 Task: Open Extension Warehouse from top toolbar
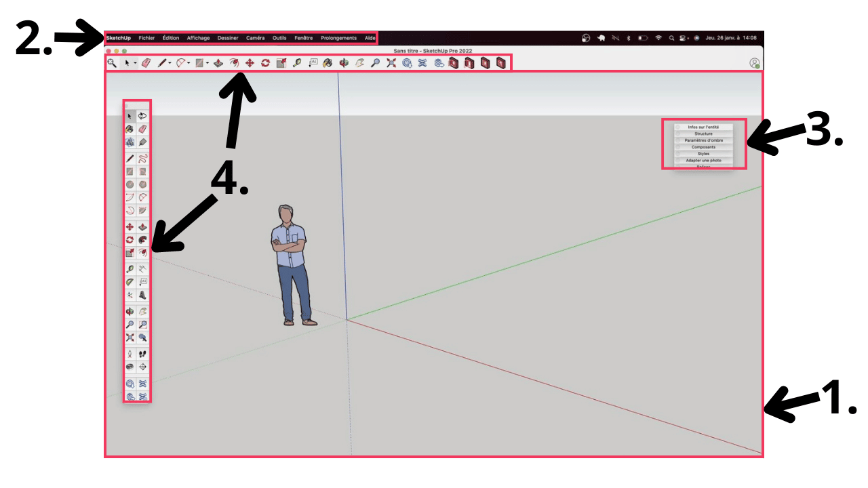[x=422, y=63]
